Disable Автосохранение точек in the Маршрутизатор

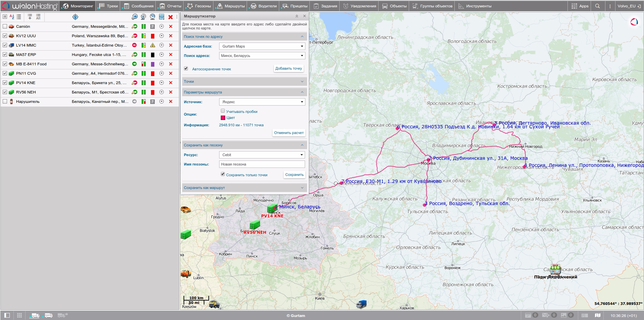(186, 68)
